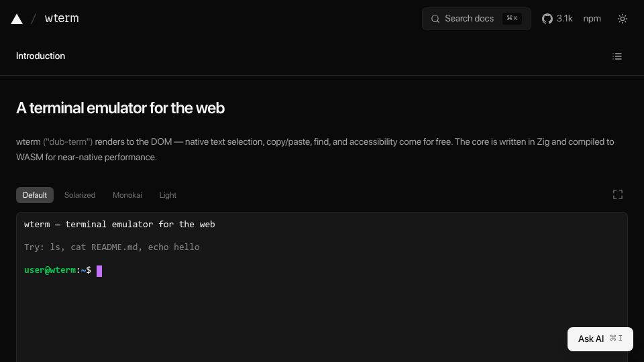
Task: Open the GitHub repository icon link
Action: click(x=547, y=19)
